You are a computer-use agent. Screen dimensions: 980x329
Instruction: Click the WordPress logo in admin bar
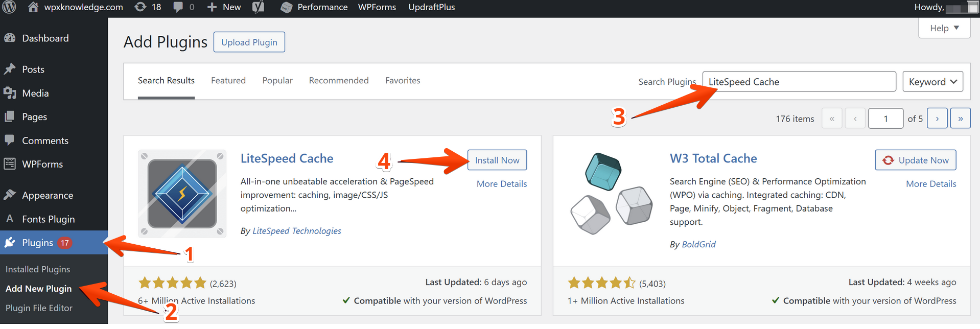[9, 7]
